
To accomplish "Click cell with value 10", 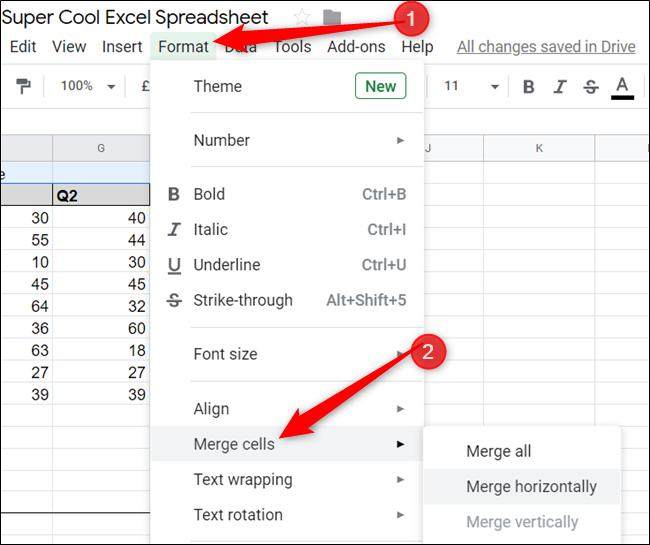I will point(27,262).
